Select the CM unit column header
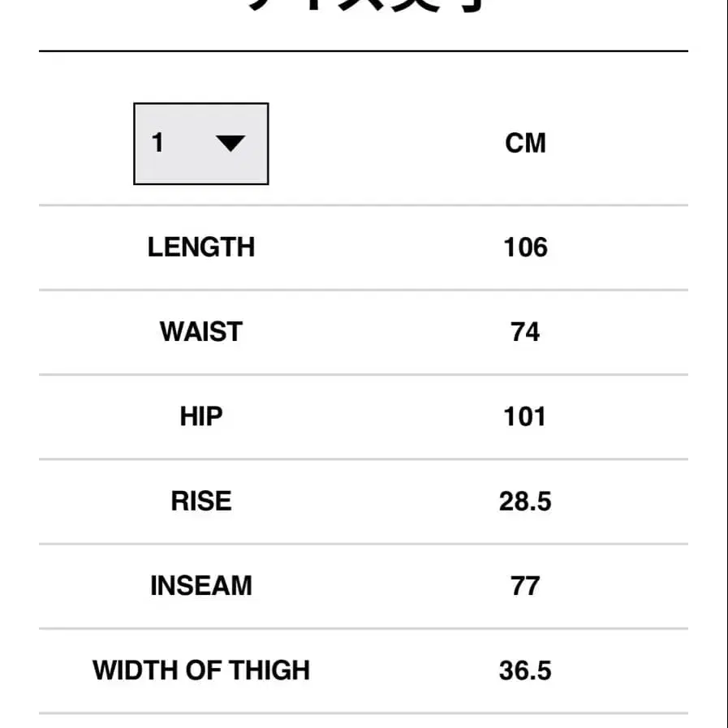Image resolution: width=728 pixels, height=728 pixels. click(525, 144)
